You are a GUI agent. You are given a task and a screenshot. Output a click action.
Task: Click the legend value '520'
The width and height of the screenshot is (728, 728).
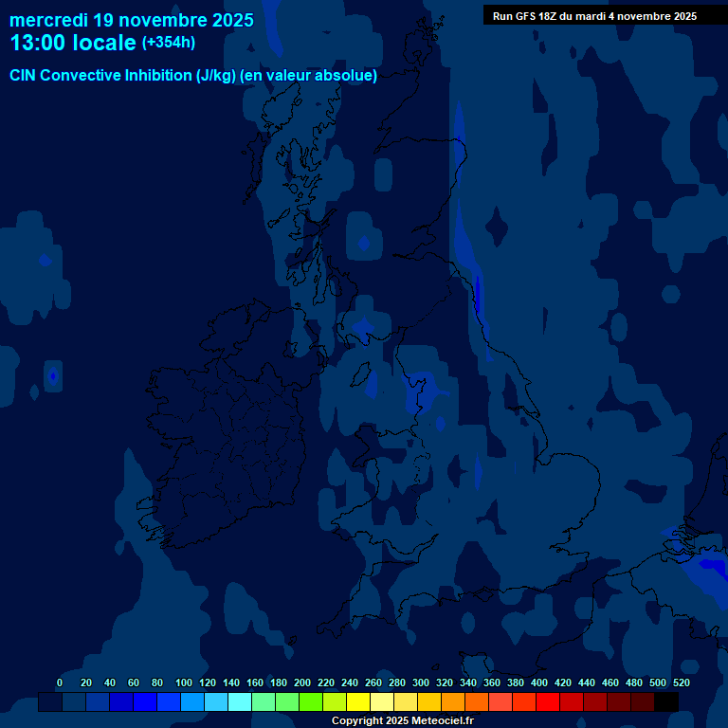tap(681, 682)
